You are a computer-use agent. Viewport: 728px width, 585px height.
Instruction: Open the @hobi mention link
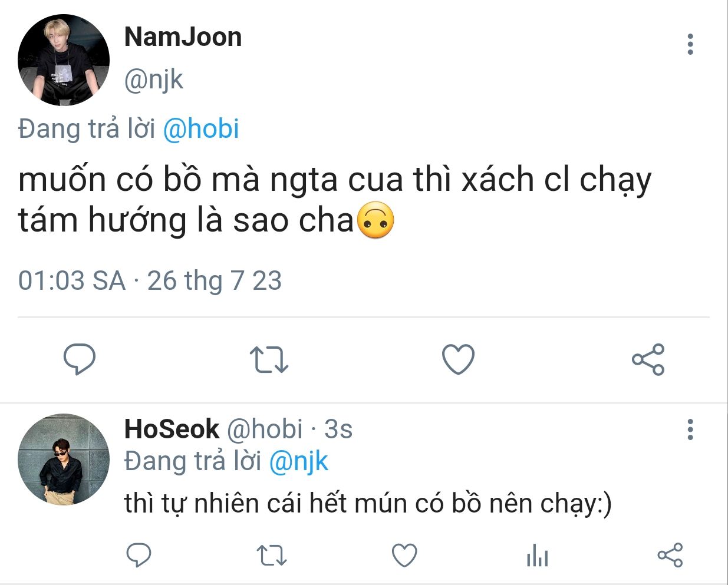(201, 128)
